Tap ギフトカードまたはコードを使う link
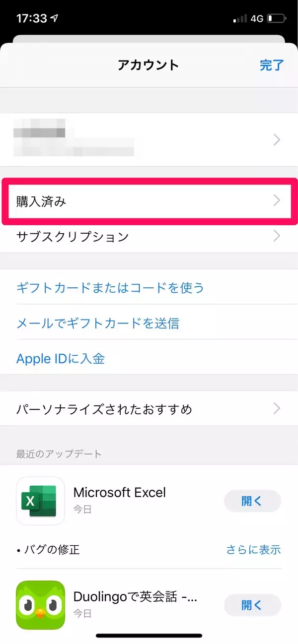 point(110,288)
